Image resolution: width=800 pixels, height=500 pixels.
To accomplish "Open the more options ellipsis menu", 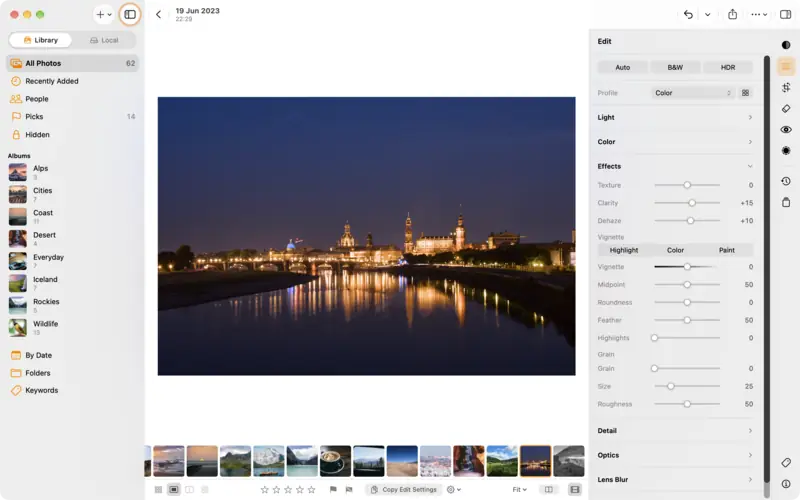I will (759, 14).
